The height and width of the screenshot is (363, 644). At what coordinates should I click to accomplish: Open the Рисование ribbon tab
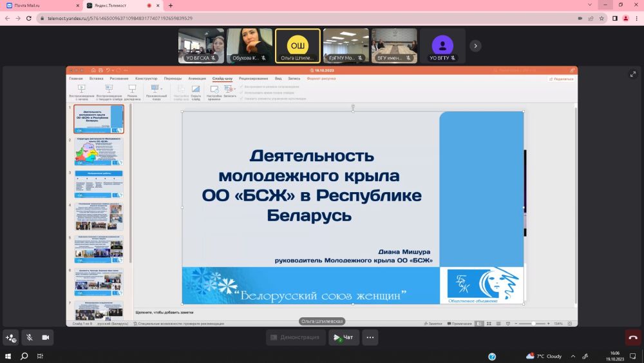119,79
